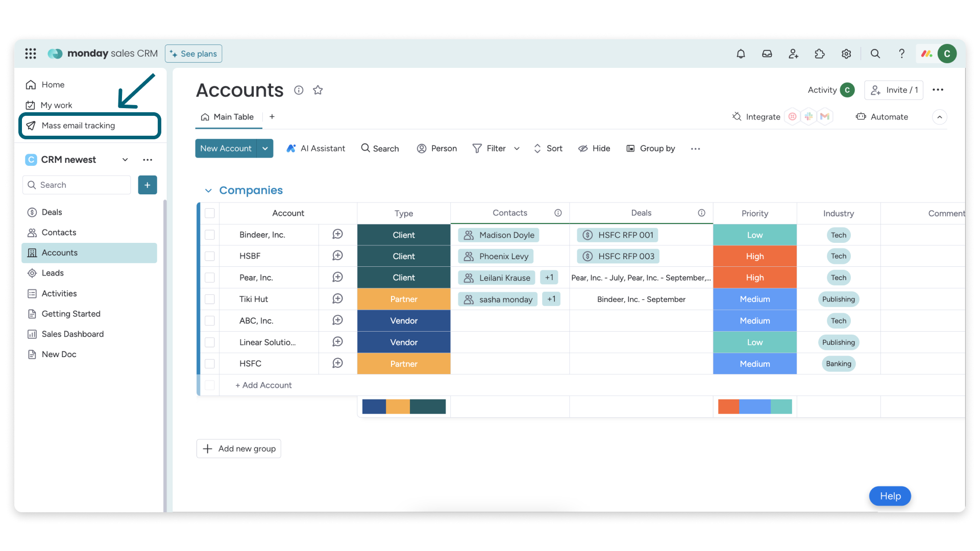Open Mass email tracking
The width and height of the screenshot is (980, 551).
90,126
